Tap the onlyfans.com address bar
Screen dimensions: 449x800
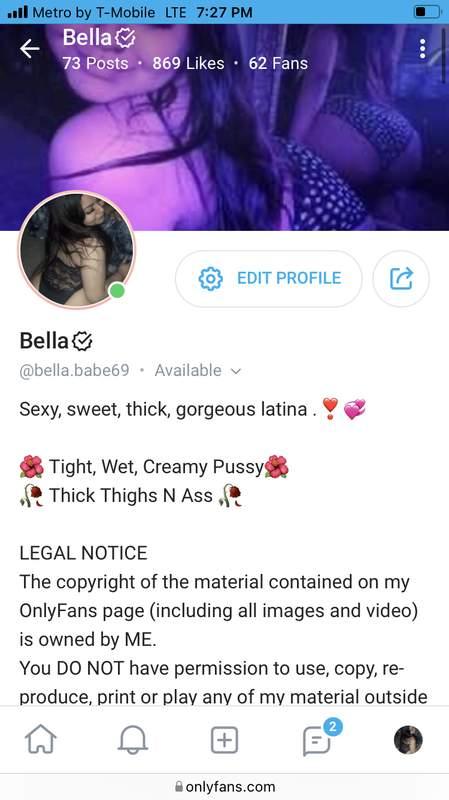point(224,786)
